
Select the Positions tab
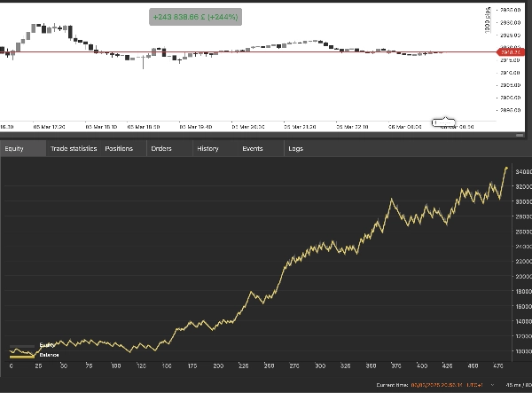pos(119,148)
